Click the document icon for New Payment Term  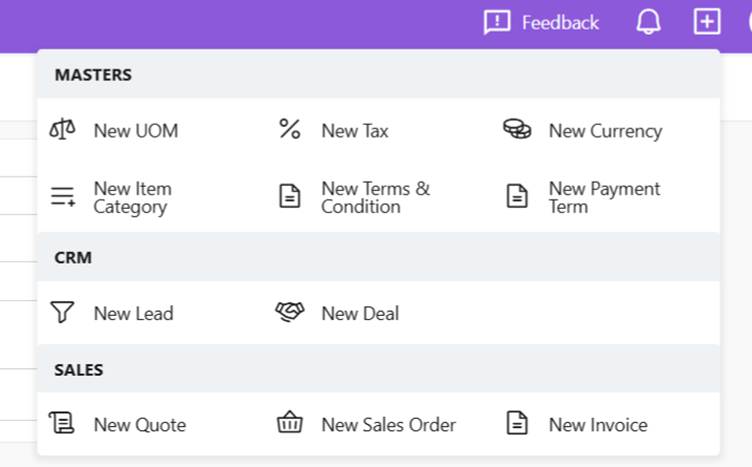[x=517, y=197]
